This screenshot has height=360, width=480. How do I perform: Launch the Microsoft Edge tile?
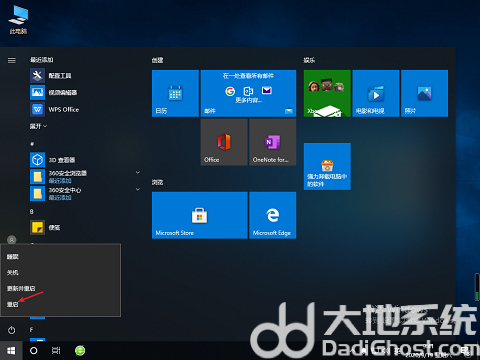coord(273,215)
